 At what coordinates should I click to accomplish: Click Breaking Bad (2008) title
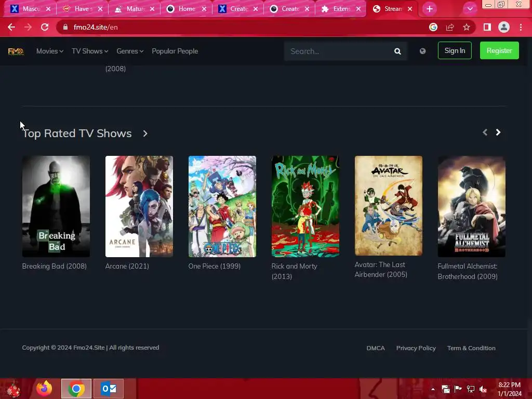[x=54, y=267]
